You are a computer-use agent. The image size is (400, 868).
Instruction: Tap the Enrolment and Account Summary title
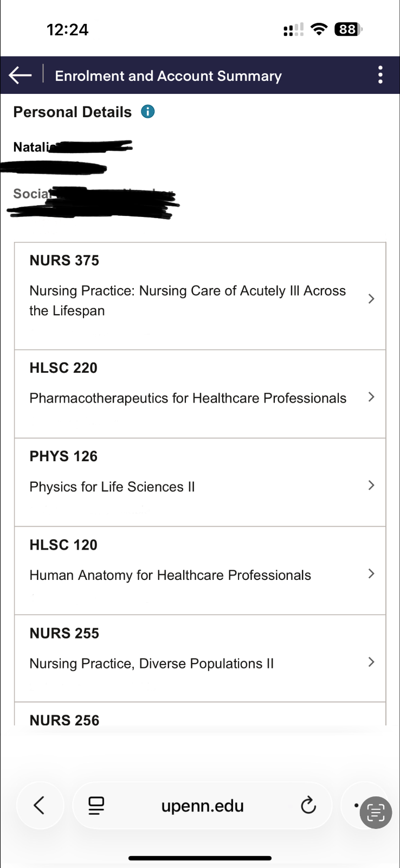(x=168, y=76)
